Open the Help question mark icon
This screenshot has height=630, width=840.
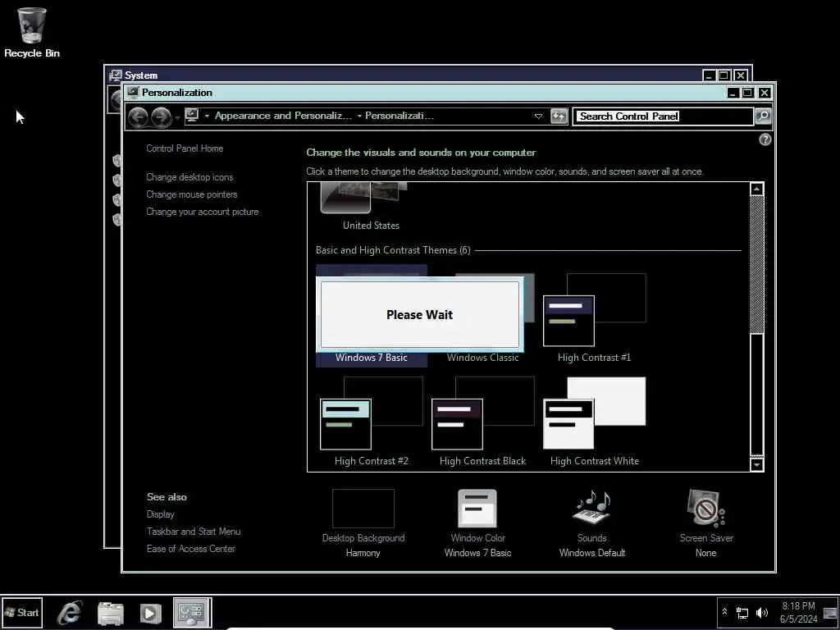pyautogui.click(x=765, y=139)
